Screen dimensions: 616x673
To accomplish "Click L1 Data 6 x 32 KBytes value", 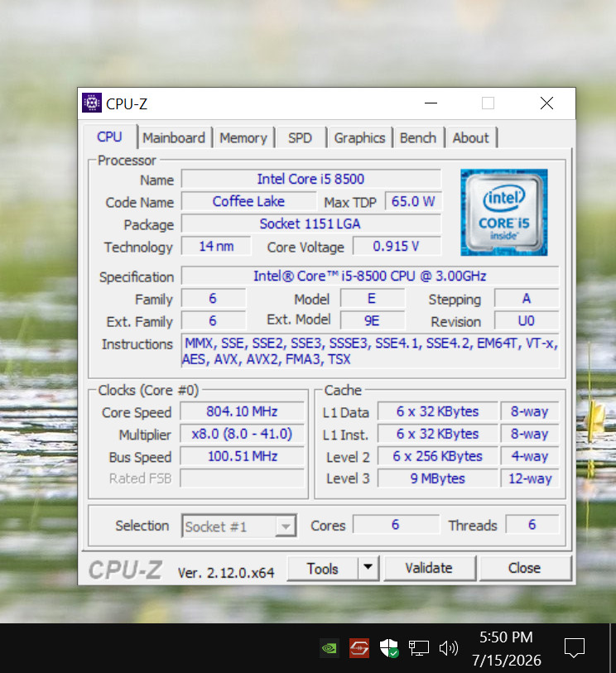I will pyautogui.click(x=438, y=411).
